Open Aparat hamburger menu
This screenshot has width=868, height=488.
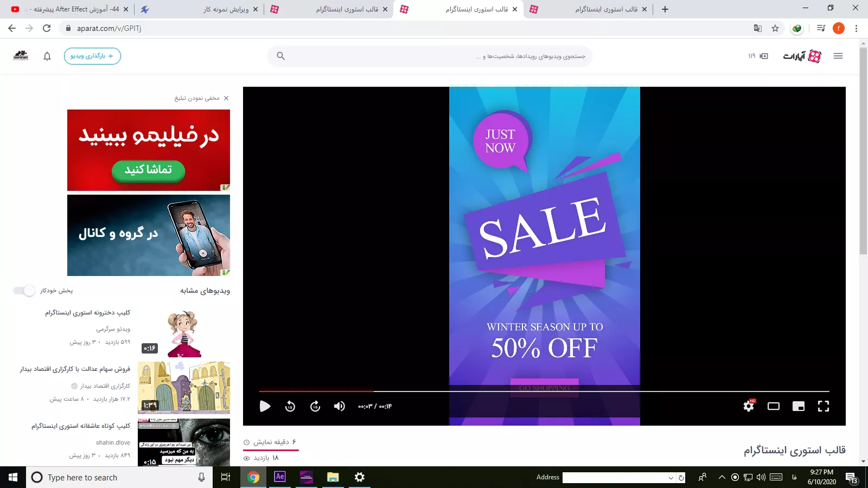click(x=838, y=56)
